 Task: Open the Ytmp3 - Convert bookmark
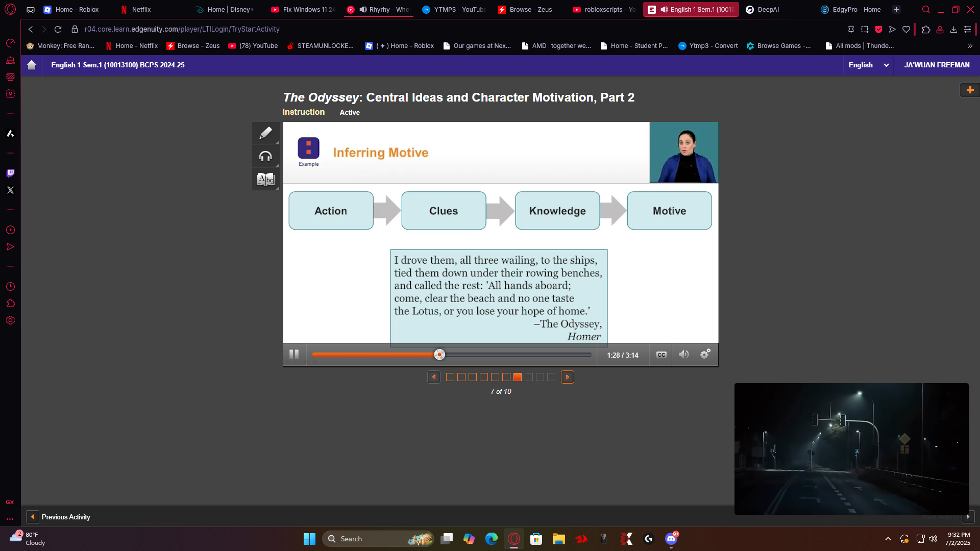click(708, 46)
